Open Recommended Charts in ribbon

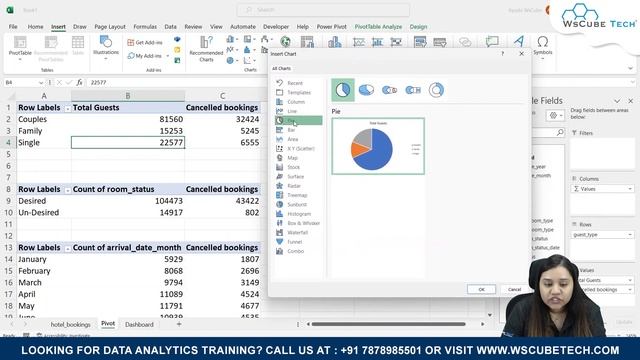pyautogui.click(x=206, y=49)
